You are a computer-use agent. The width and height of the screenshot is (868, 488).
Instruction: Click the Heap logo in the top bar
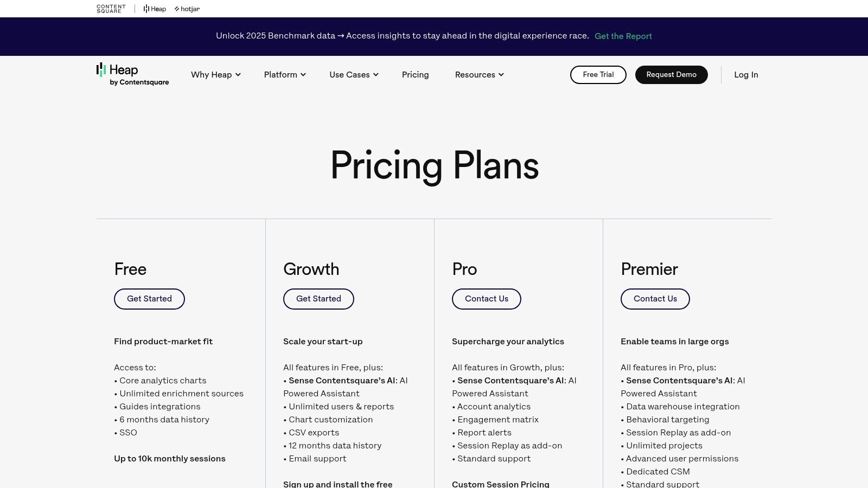coord(154,9)
